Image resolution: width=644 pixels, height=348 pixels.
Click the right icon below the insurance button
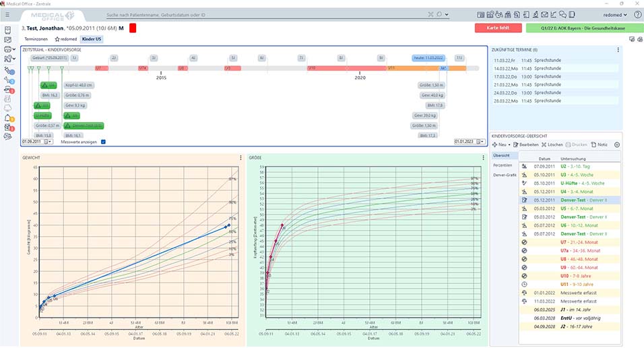pos(639,39)
